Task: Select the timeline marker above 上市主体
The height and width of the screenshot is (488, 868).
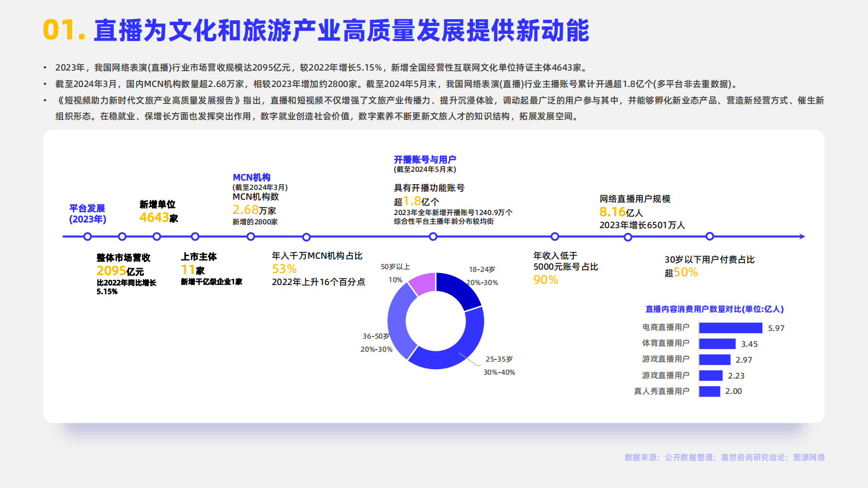Action: [195, 236]
